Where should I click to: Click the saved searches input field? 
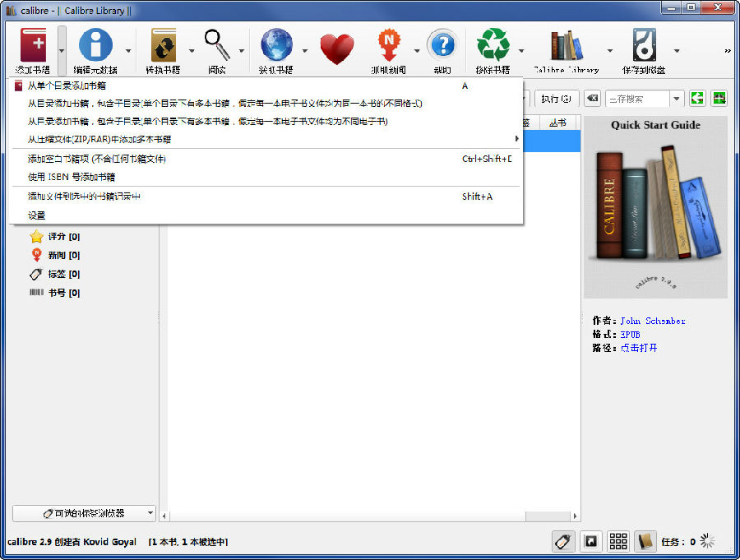click(637, 99)
